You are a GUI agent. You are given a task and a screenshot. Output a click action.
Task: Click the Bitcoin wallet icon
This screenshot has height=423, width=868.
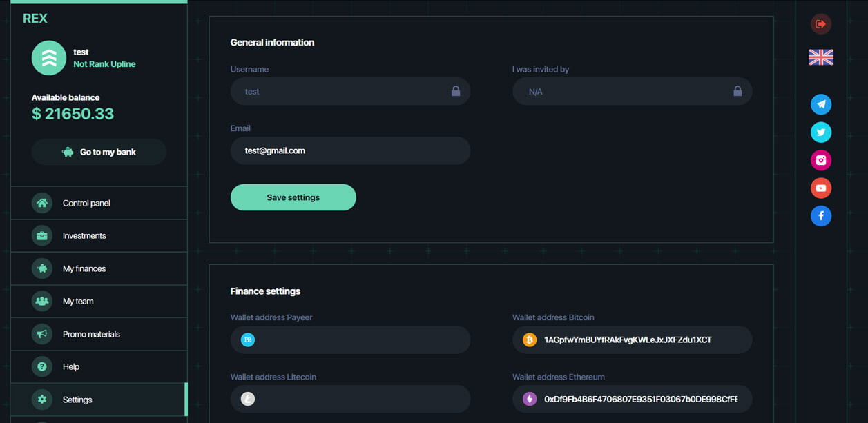(530, 340)
